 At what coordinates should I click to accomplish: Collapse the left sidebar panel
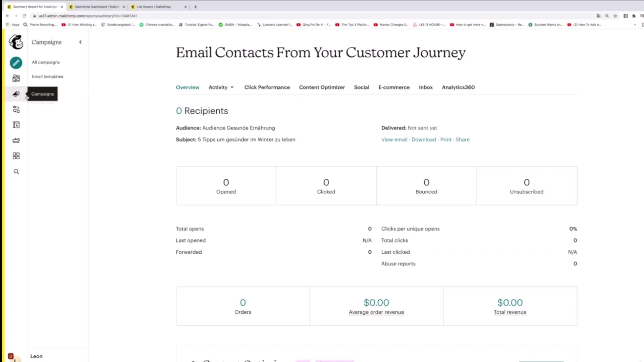click(80, 42)
